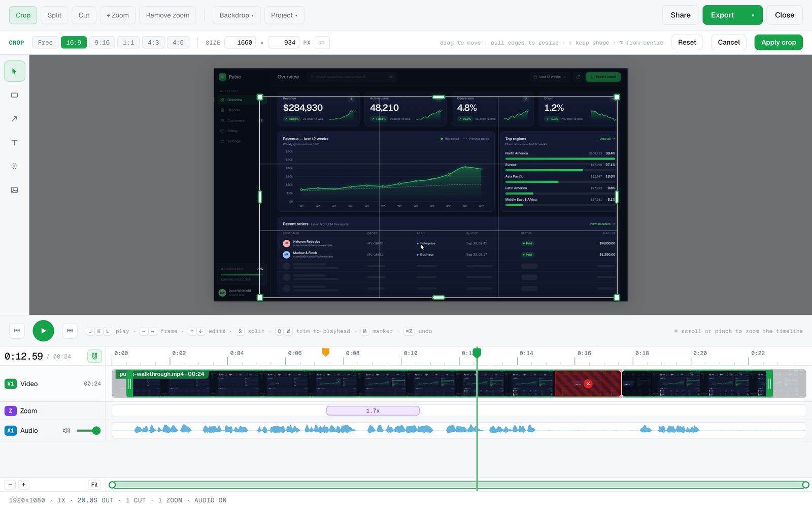Open the image insert tool
Image resolution: width=812 pixels, height=508 pixels.
point(14,190)
